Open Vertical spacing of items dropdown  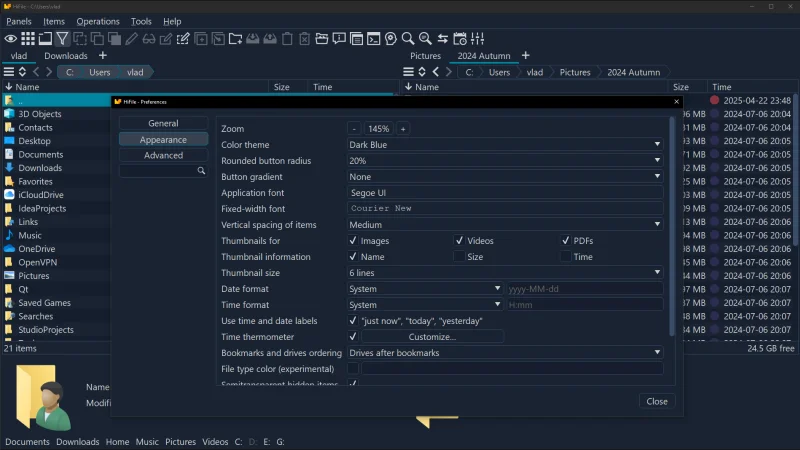point(505,224)
